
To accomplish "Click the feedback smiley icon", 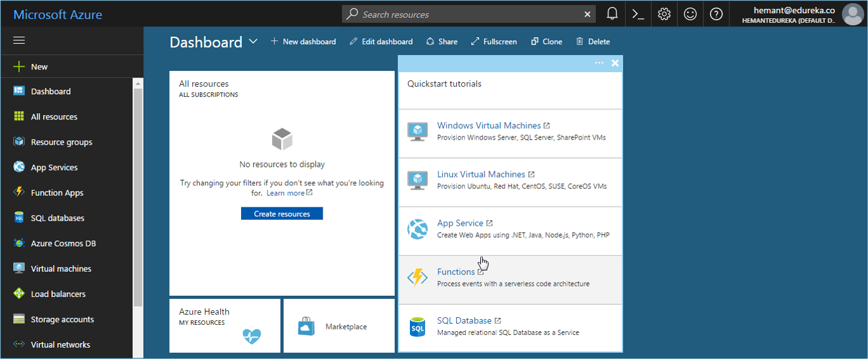I will point(690,14).
